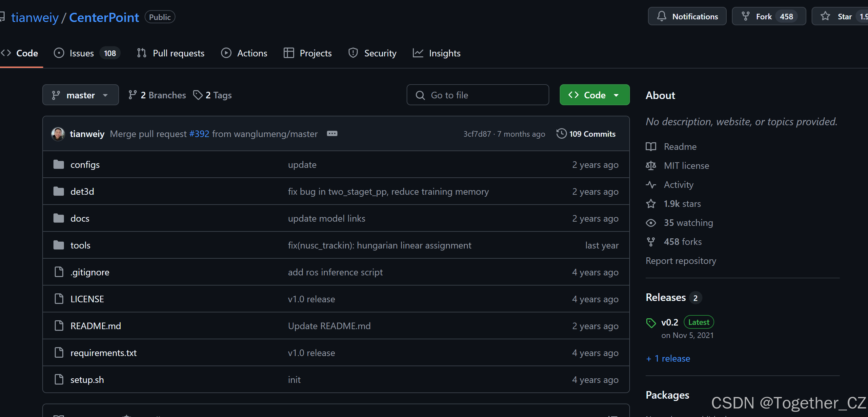Open the 109 Commits history
This screenshot has height=417, width=868.
point(586,134)
